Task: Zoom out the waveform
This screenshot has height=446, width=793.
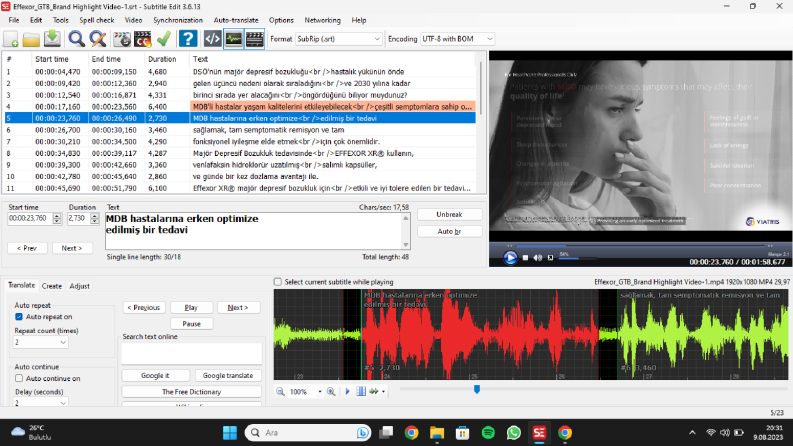Action: (280, 391)
